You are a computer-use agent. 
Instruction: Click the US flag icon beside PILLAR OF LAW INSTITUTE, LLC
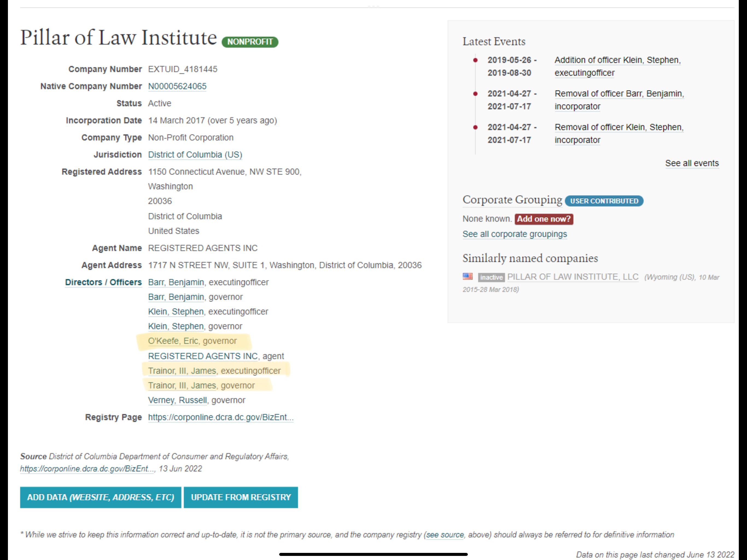[x=468, y=277]
